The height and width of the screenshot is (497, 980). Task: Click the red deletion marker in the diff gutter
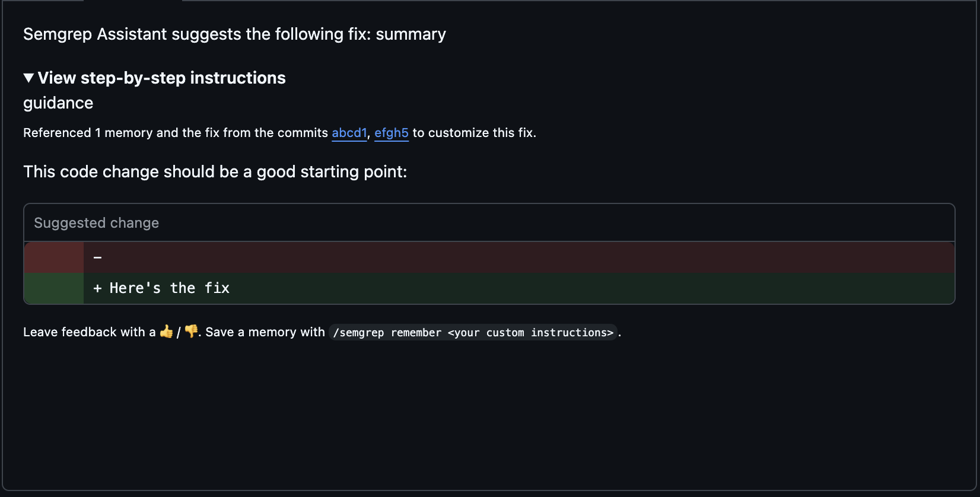[53, 257]
